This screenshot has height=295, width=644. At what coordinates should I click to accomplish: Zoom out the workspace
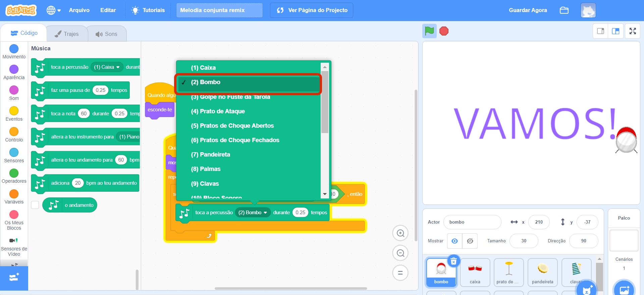click(400, 253)
